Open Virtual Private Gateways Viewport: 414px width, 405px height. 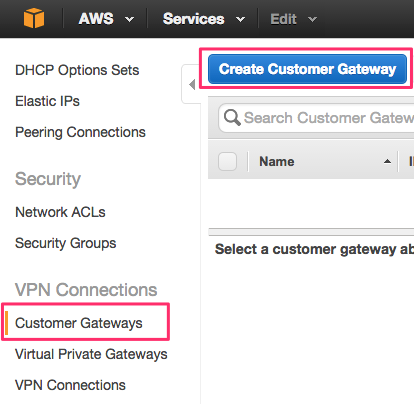point(91,354)
